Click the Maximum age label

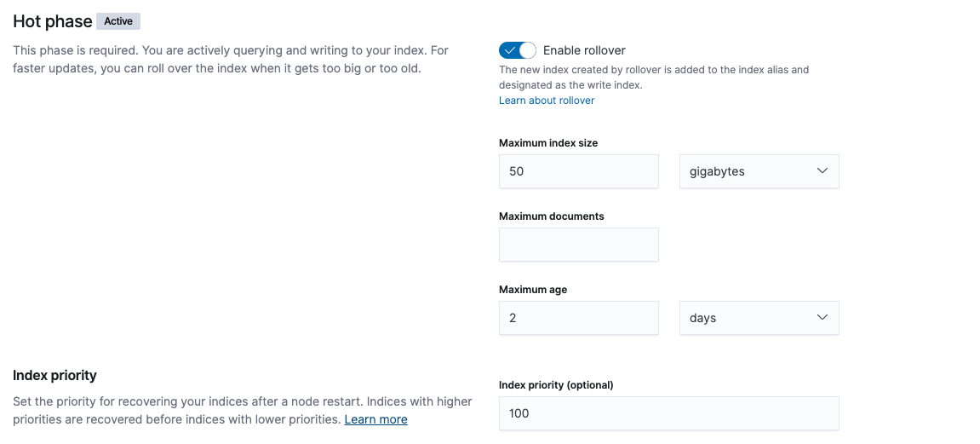point(533,290)
